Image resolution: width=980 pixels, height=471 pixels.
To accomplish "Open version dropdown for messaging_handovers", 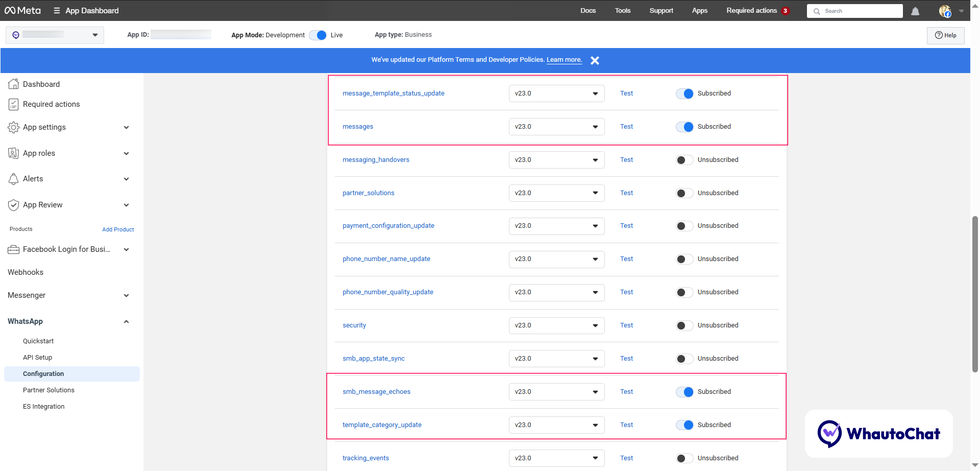I will [x=556, y=160].
